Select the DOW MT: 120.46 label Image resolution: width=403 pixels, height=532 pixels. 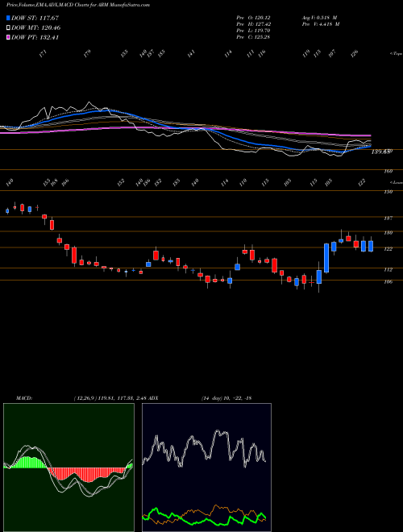[36, 27]
